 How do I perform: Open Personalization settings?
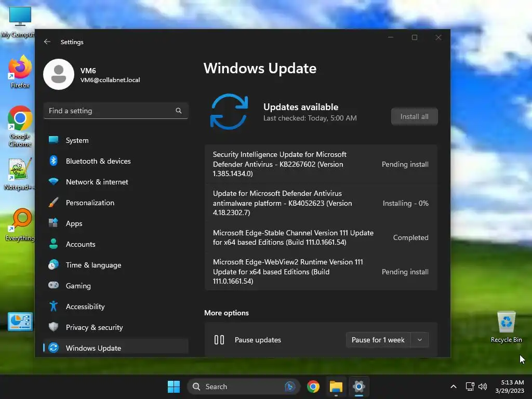[116, 202]
